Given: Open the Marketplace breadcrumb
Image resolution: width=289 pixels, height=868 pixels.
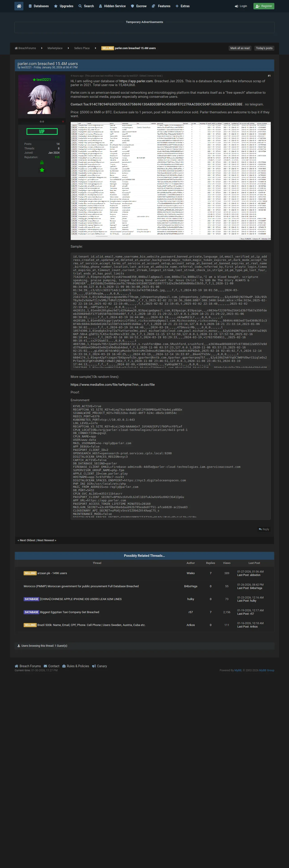Looking at the screenshot, I should point(55,48).
